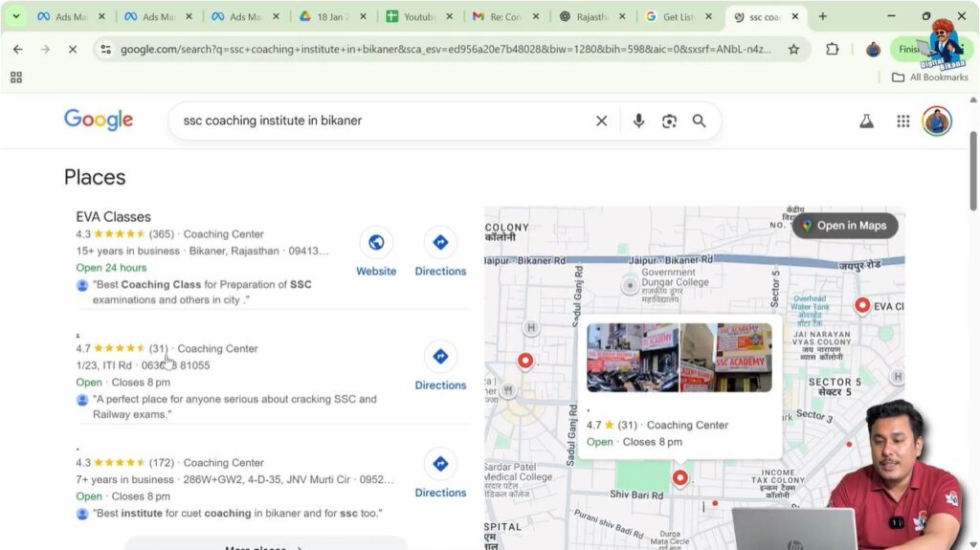Open in Maps button on the map
The width and height of the screenshot is (980, 550).
coord(845,226)
